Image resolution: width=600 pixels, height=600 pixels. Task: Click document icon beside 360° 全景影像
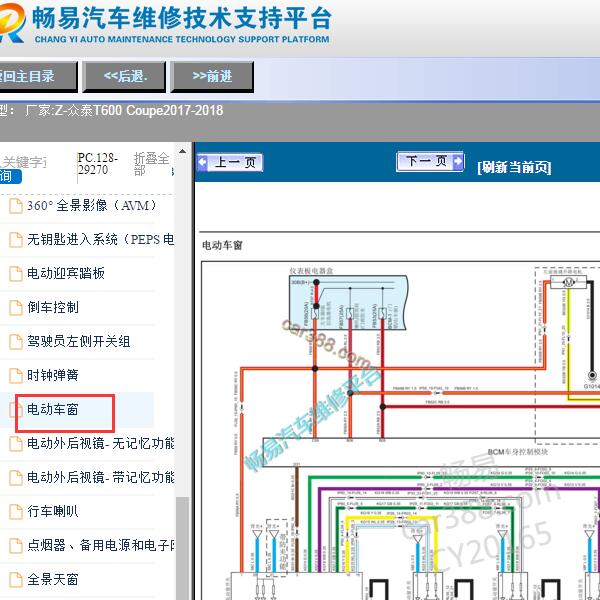coord(16,205)
